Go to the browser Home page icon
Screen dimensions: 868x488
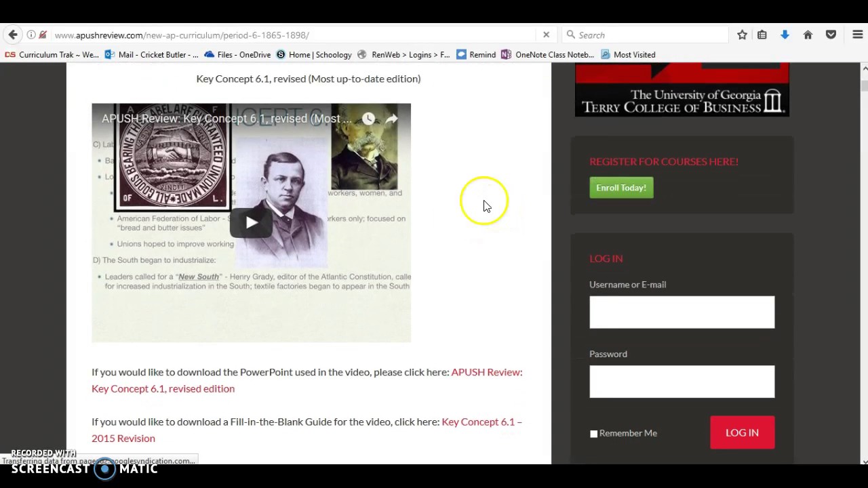pos(808,35)
